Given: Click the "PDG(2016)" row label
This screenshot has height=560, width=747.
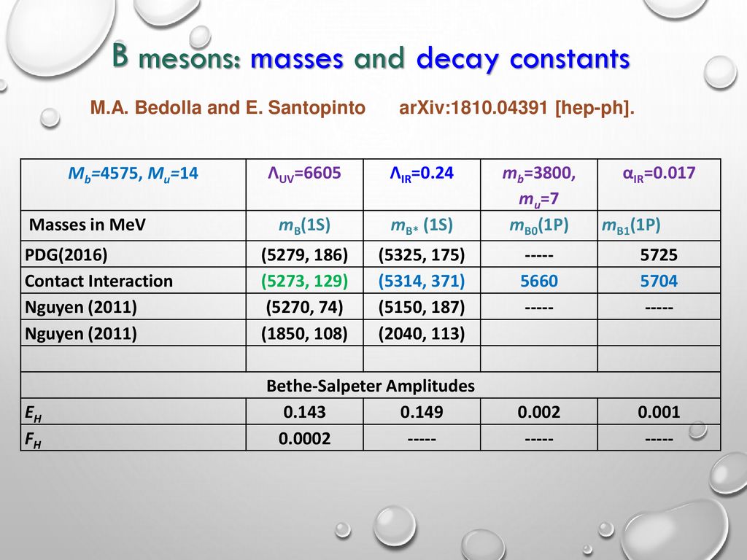Looking at the screenshot, I should 66,254.
